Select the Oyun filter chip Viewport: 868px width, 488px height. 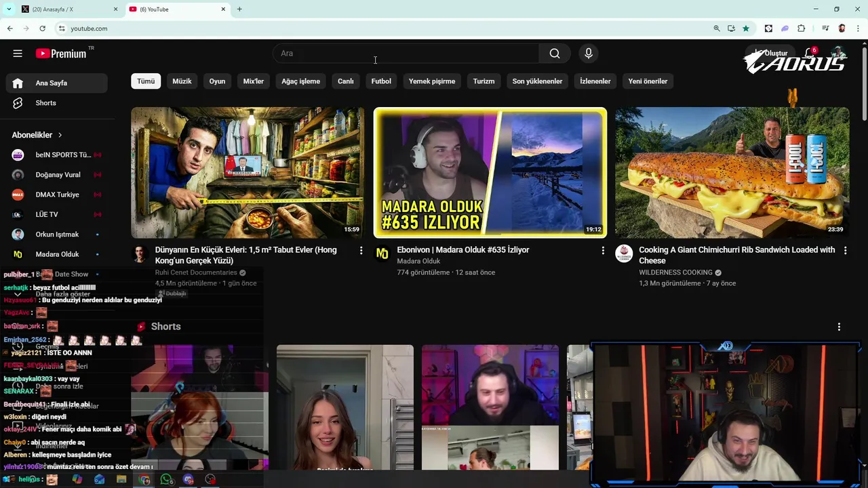pos(217,81)
